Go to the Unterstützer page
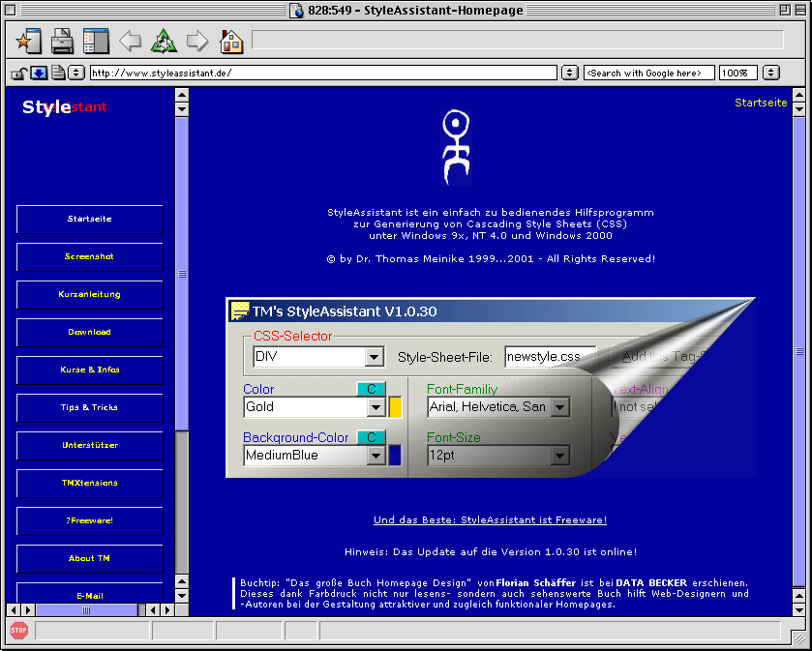Screen dimensions: 812x651 click(90, 446)
